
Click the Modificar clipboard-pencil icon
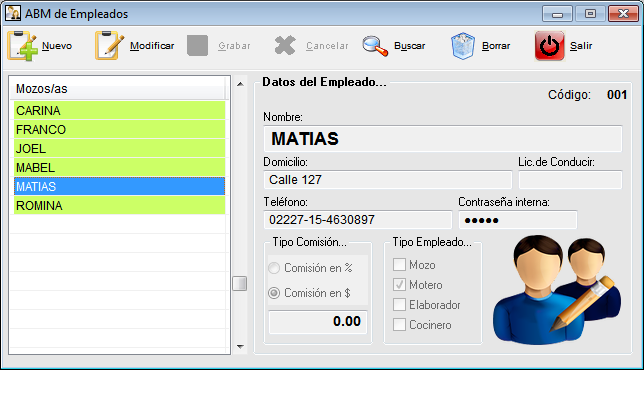pos(109,46)
